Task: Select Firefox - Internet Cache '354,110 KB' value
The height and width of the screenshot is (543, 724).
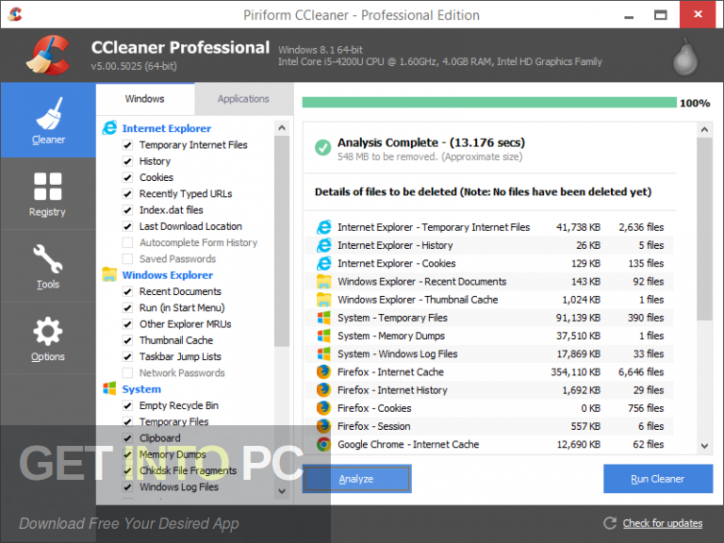Action: click(575, 372)
